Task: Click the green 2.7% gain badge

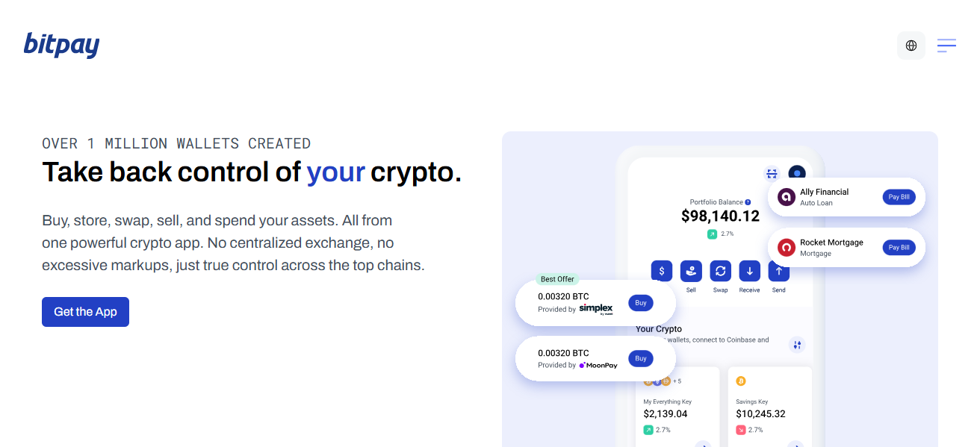Action: click(x=712, y=233)
